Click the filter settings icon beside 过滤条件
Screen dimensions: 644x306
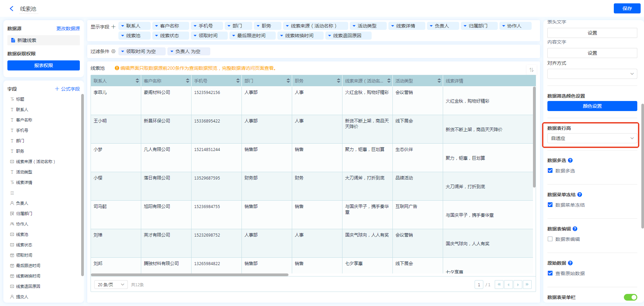click(x=113, y=51)
